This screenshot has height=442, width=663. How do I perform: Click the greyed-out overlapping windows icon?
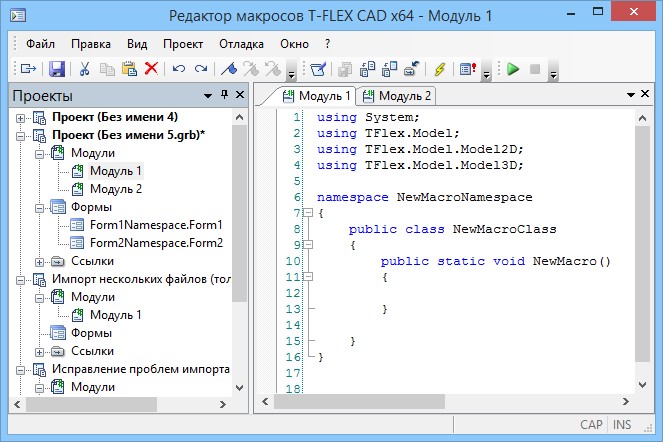(x=345, y=69)
